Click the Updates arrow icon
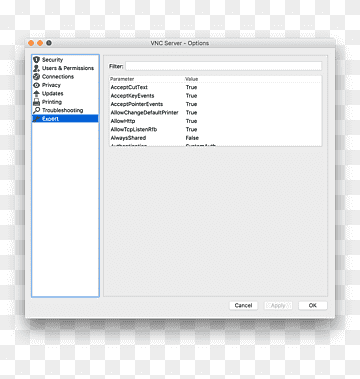 pos(36,94)
